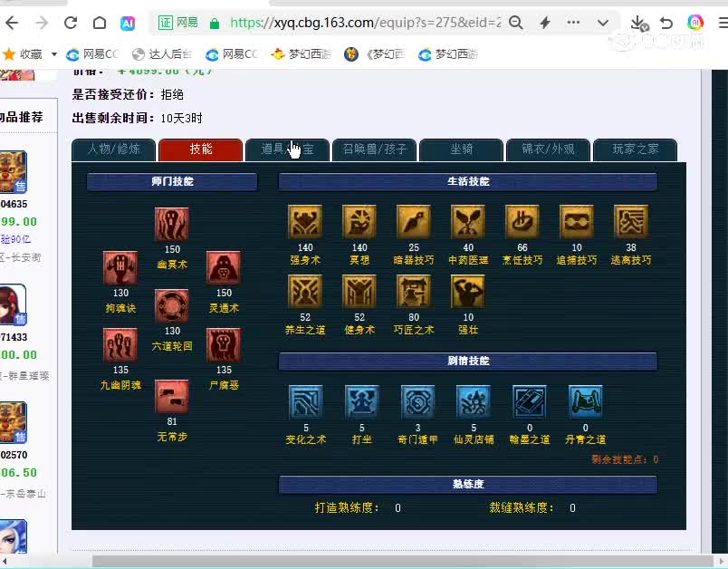
Task: Open the 《梦幻西 bookmark
Action: (x=375, y=54)
